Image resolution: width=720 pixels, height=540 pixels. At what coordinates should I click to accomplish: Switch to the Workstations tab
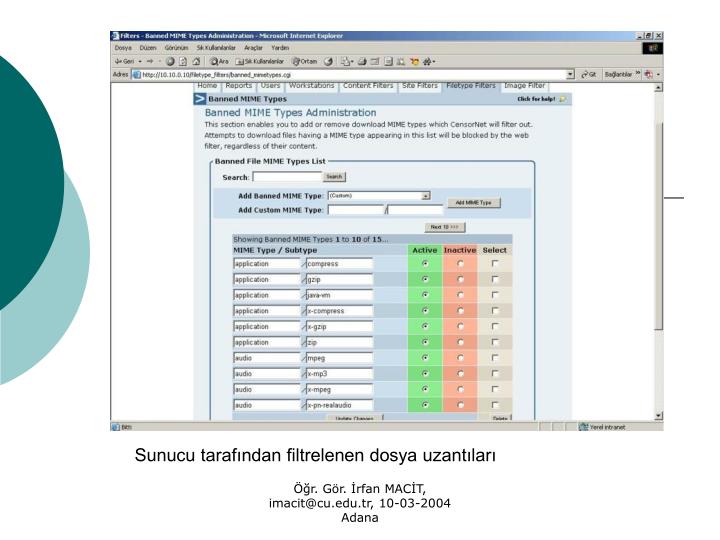[x=311, y=86]
